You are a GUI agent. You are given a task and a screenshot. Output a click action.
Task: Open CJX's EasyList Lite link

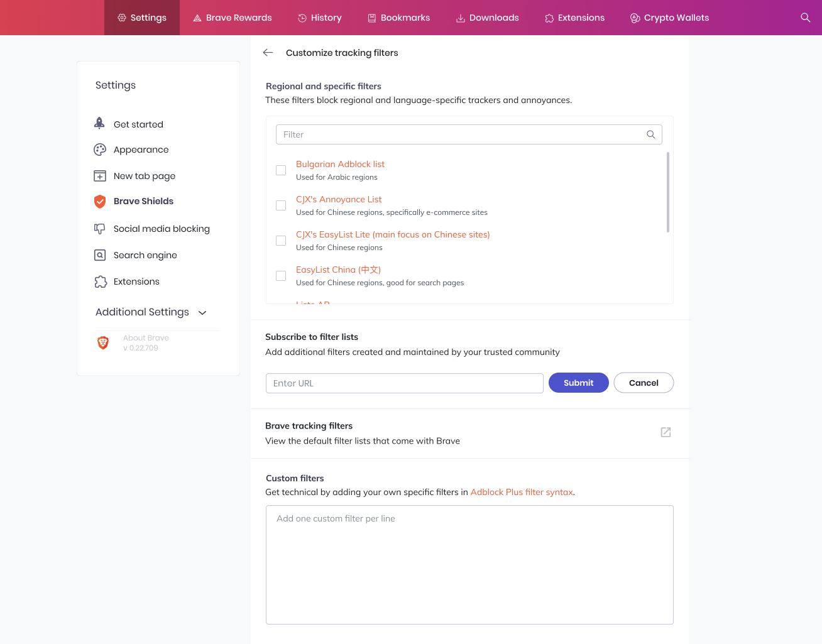coord(393,234)
